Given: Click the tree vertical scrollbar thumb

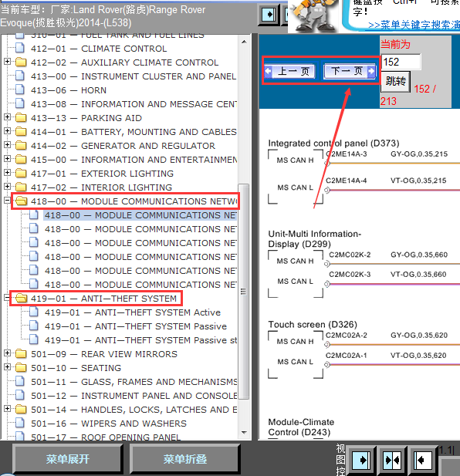Looking at the screenshot, I should [244, 292].
